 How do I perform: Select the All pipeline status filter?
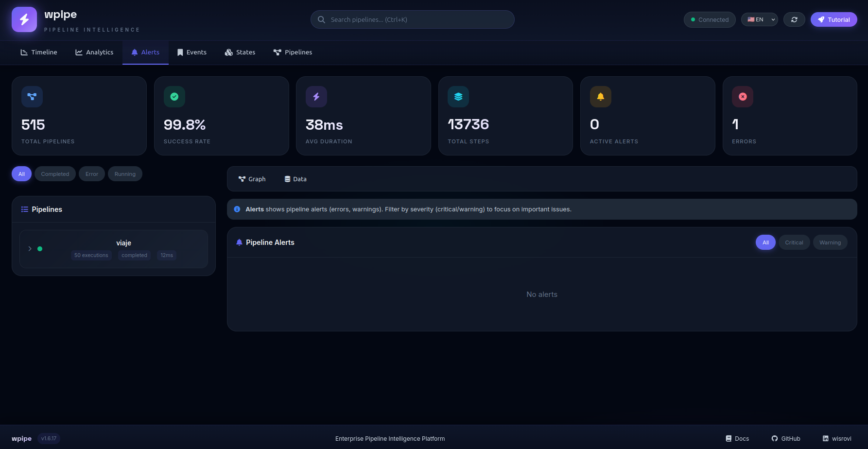[21, 174]
